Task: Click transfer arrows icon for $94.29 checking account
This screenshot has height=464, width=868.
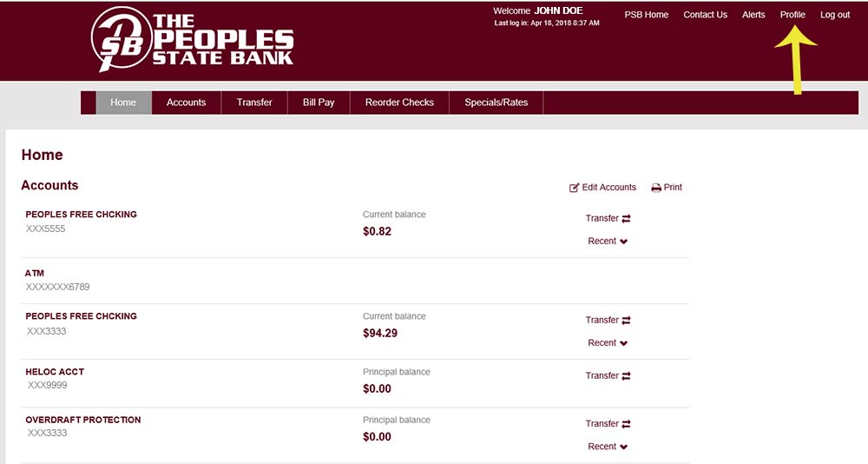Action: (x=626, y=321)
